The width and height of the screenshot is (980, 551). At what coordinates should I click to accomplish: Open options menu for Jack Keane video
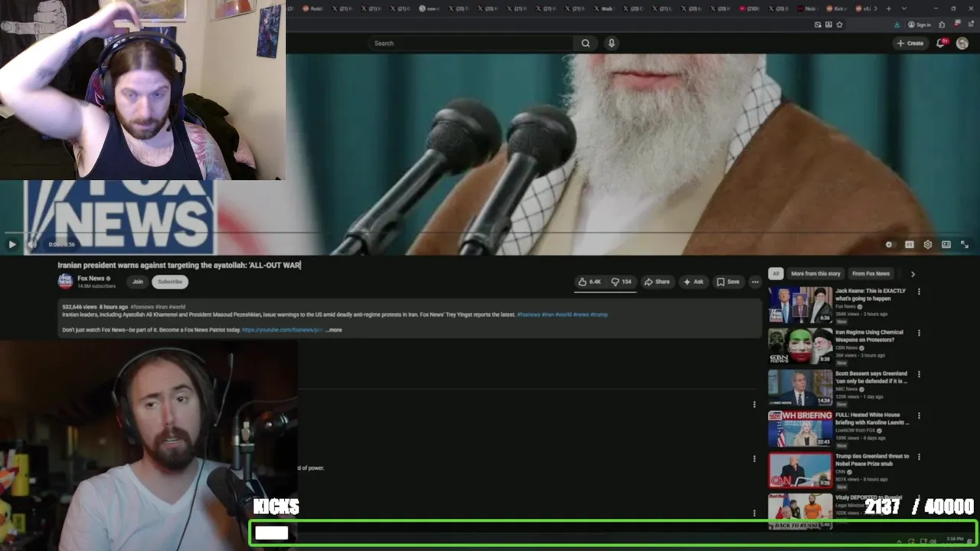(919, 292)
